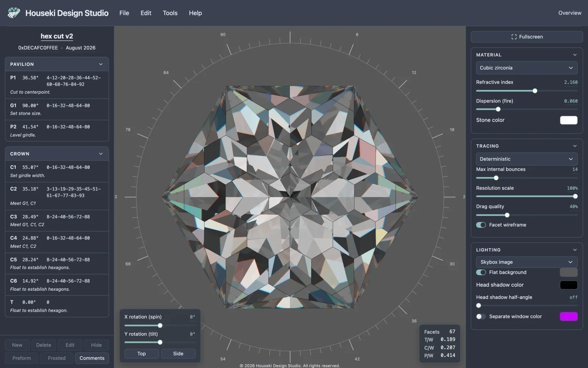Image resolution: width=588 pixels, height=368 pixels.
Task: Click the white Stone color swatch
Action: click(569, 120)
